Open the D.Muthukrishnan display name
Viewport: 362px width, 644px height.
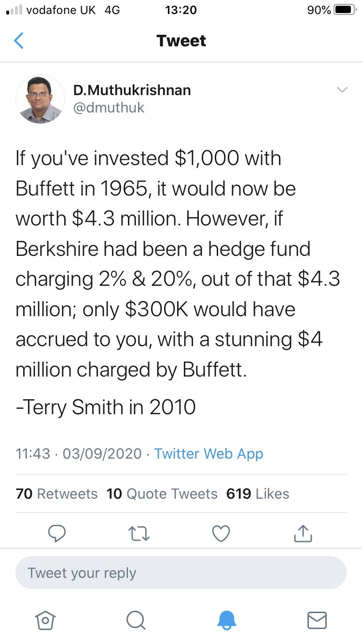click(x=132, y=90)
